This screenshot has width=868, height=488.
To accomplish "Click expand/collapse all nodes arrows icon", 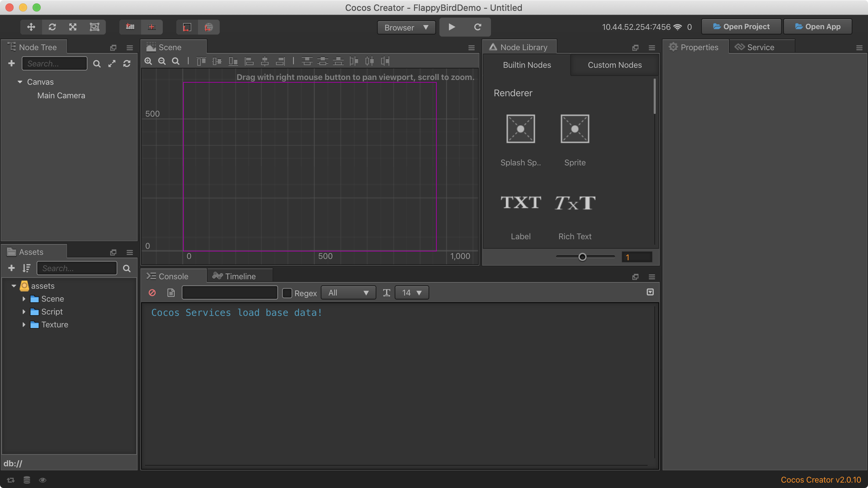I will (112, 64).
